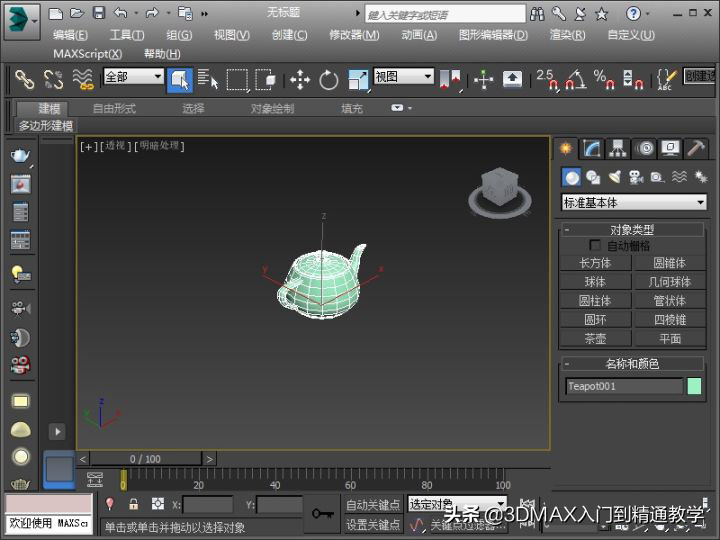Image resolution: width=720 pixels, height=540 pixels.
Task: Open 修改器(M) menu
Action: (354, 35)
